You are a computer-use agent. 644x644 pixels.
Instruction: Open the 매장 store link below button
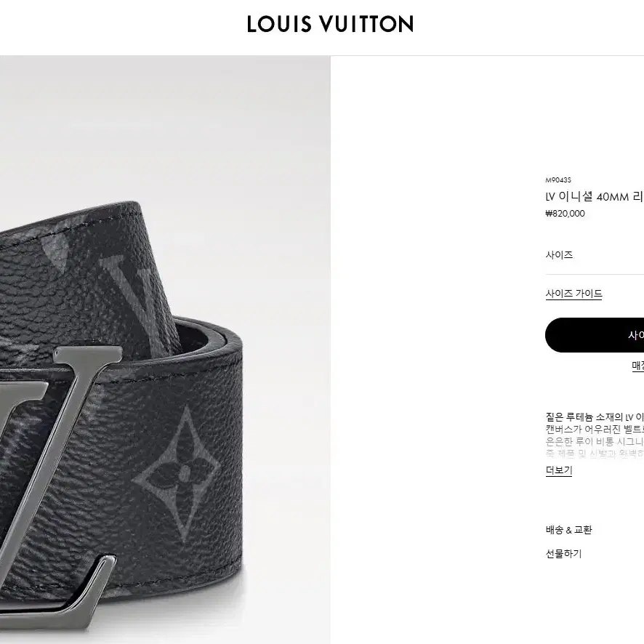638,365
